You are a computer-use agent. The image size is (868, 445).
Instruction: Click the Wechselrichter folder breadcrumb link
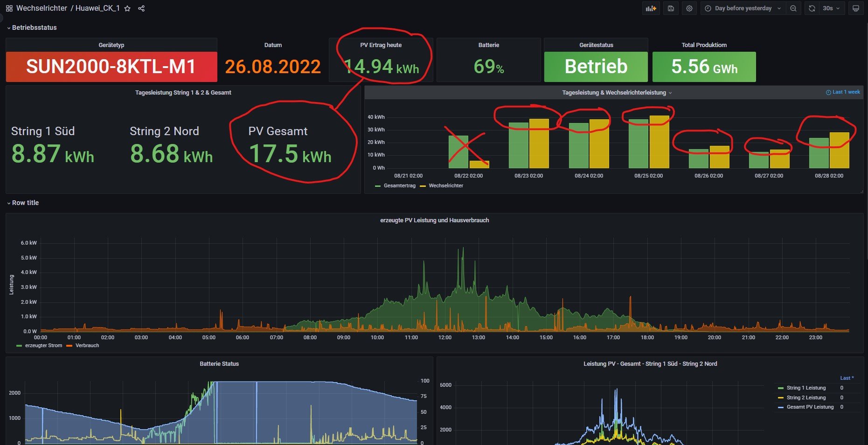pos(42,8)
